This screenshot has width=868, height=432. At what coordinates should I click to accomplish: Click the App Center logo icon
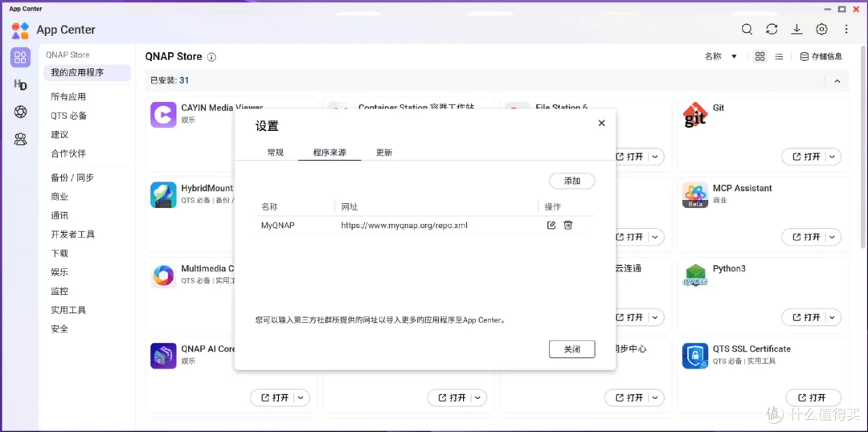tap(20, 30)
